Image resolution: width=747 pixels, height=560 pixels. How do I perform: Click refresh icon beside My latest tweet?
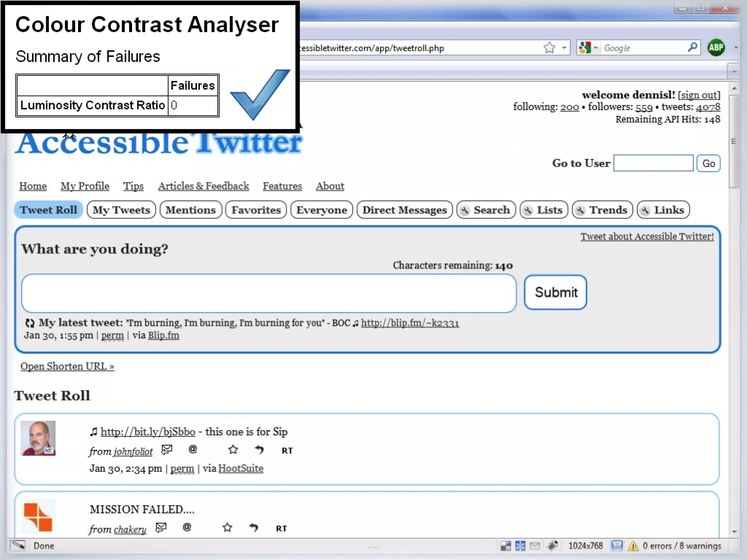point(30,323)
